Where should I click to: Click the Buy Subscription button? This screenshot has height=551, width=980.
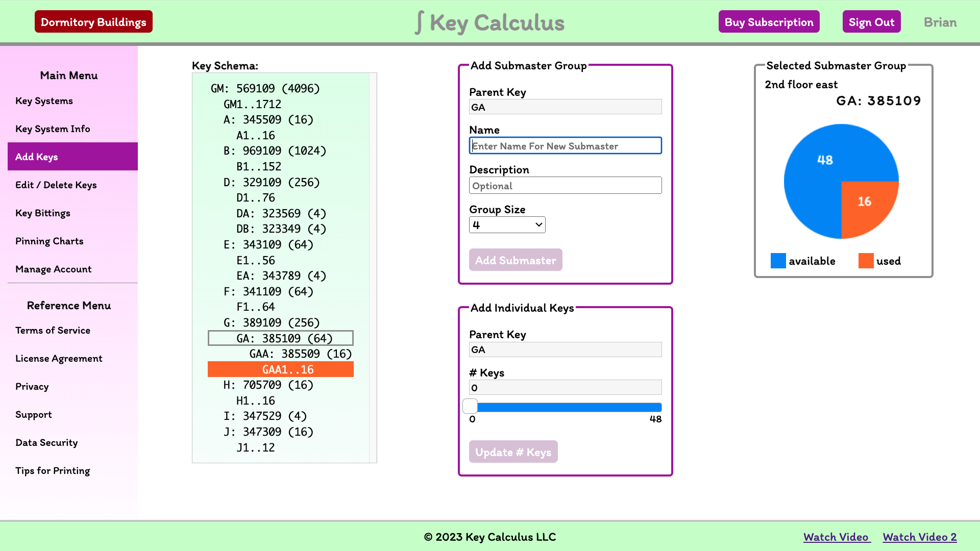click(769, 22)
